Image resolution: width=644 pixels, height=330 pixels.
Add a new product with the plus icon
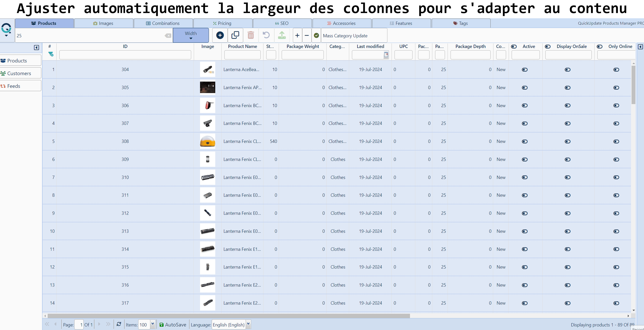220,35
